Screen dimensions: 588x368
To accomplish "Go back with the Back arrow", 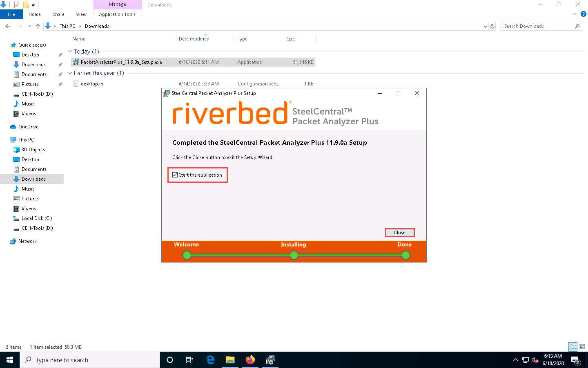I will point(8,26).
